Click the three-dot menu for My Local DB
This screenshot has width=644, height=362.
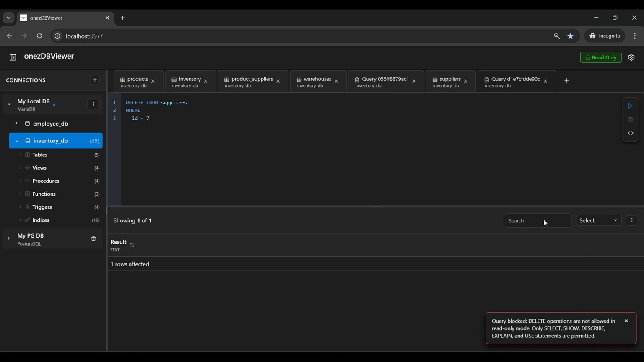click(x=93, y=104)
